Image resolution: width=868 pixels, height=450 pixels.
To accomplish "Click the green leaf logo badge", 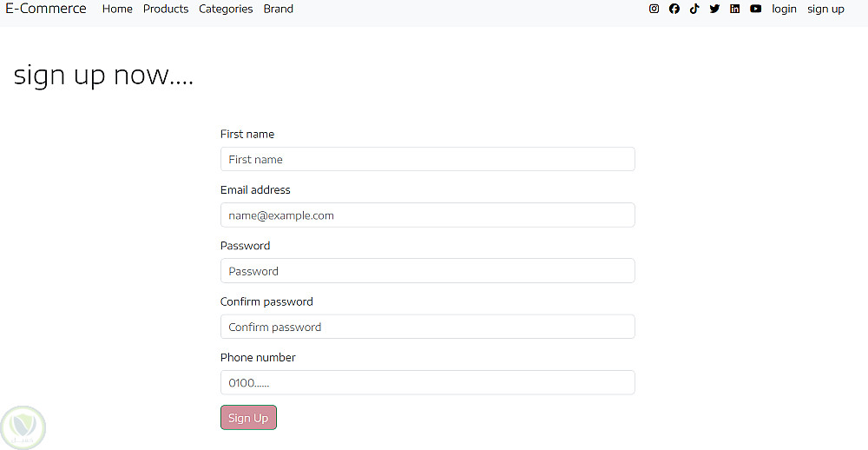I will tap(23, 427).
